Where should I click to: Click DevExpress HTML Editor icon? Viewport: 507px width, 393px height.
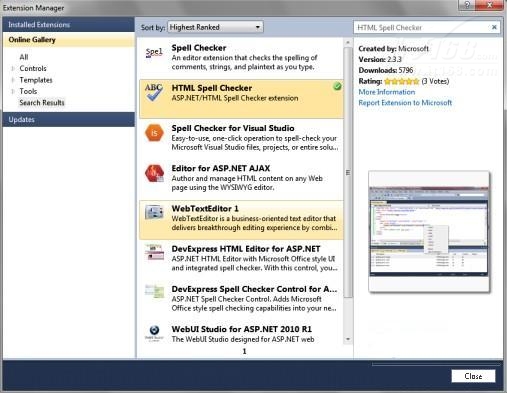154,252
